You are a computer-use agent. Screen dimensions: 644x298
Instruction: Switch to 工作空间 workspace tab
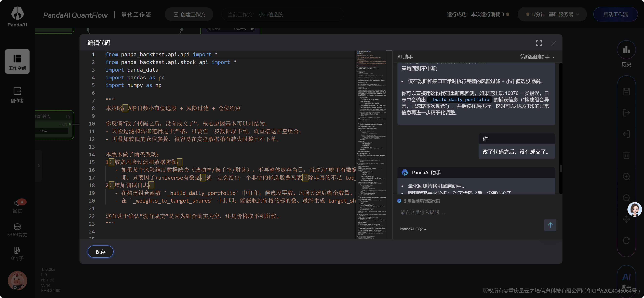coord(17,61)
